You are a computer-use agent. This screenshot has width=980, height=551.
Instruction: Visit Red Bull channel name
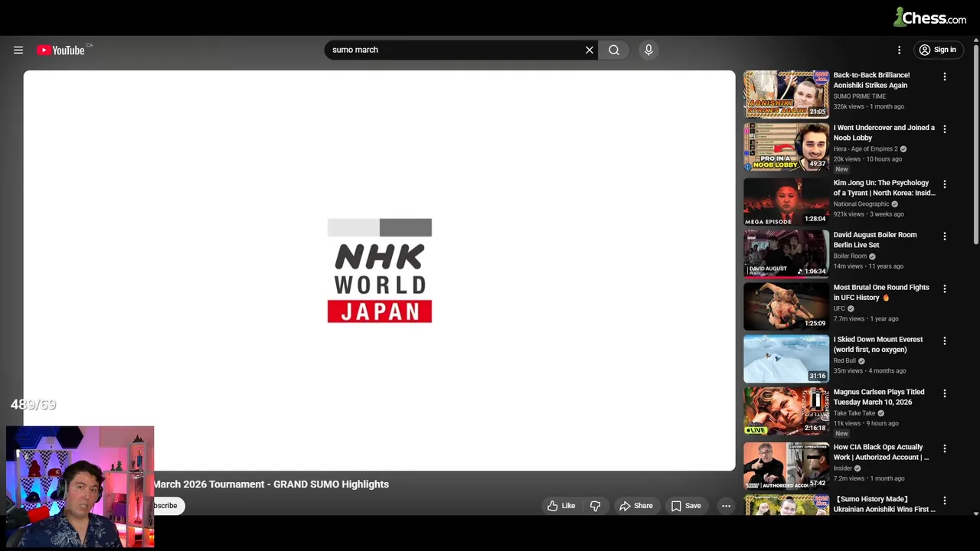point(844,361)
